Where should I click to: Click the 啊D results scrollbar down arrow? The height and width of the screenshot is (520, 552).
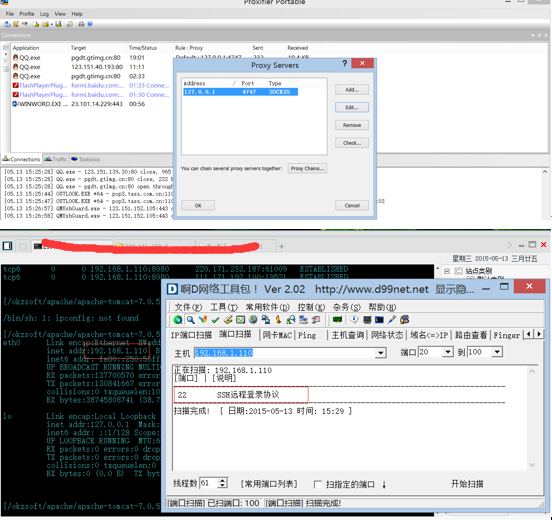point(532,465)
